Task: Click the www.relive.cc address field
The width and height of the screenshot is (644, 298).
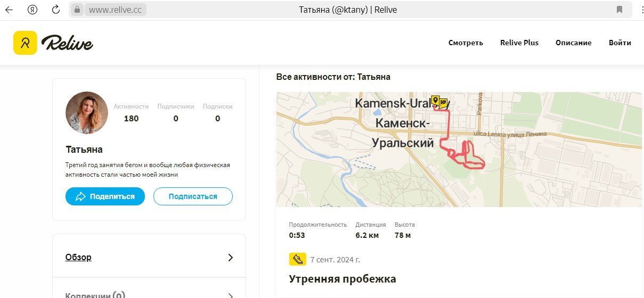Action: 115,10
